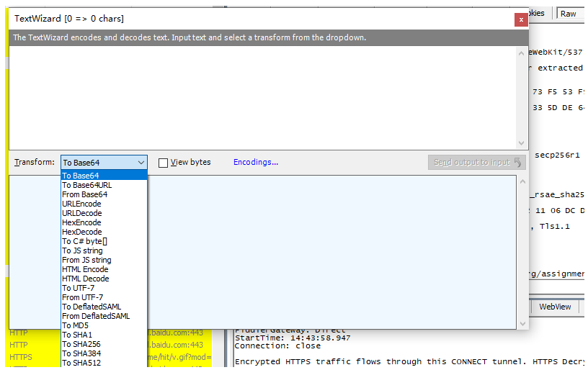This screenshot has width=588, height=375.
Task: Click output area scroll down arrow
Action: [522, 323]
